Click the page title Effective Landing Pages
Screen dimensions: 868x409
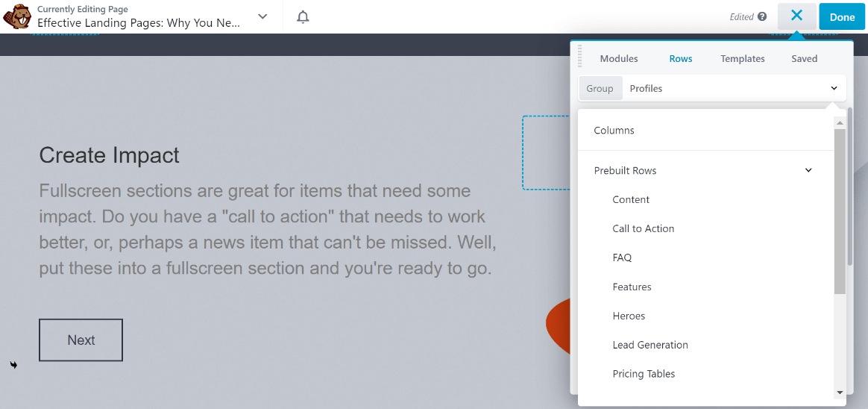click(x=139, y=22)
